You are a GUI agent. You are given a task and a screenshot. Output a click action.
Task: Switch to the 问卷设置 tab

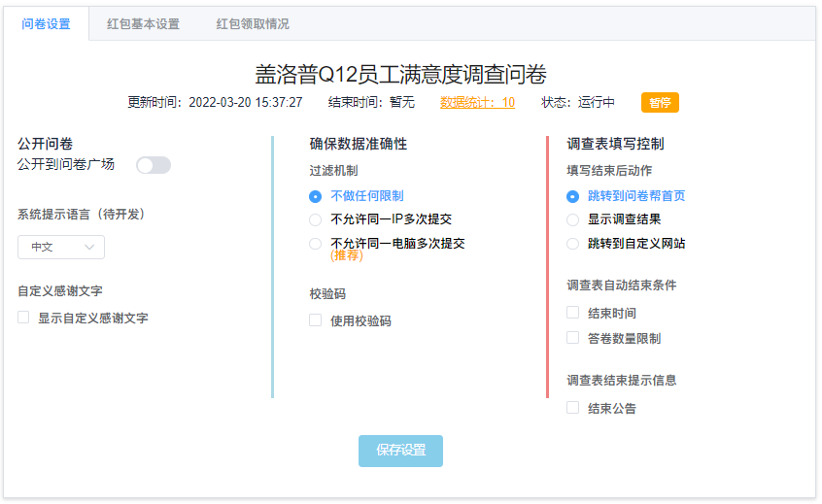[46, 24]
